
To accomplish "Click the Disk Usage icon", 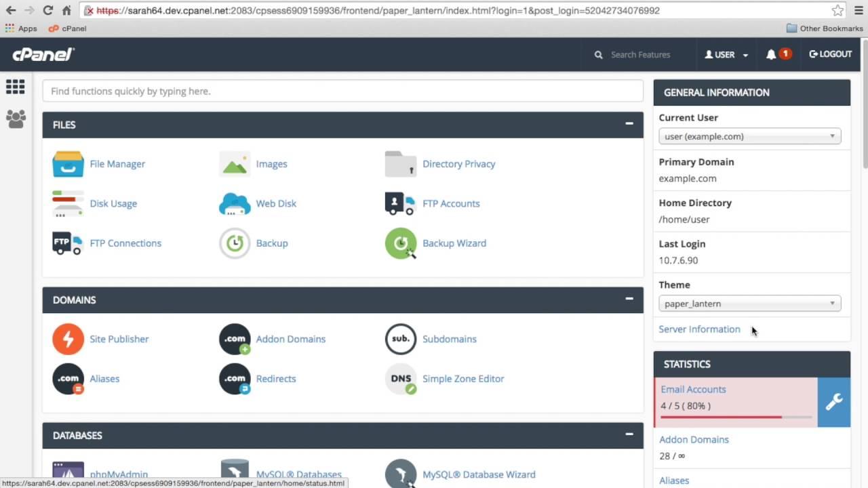I will pos(68,203).
